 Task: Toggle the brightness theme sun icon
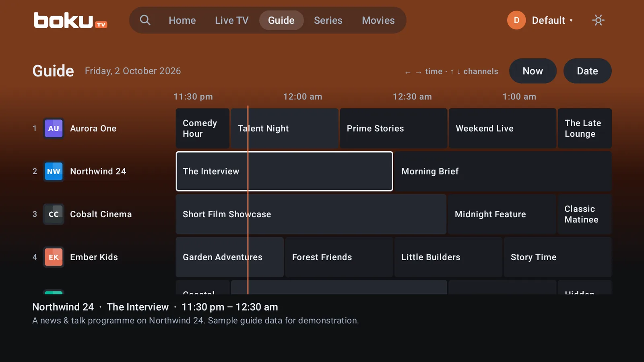(x=598, y=20)
